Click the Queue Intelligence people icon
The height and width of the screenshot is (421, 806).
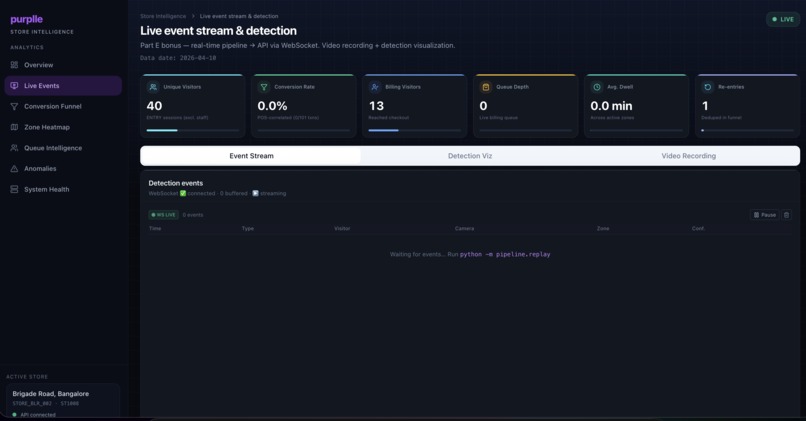pyautogui.click(x=14, y=148)
